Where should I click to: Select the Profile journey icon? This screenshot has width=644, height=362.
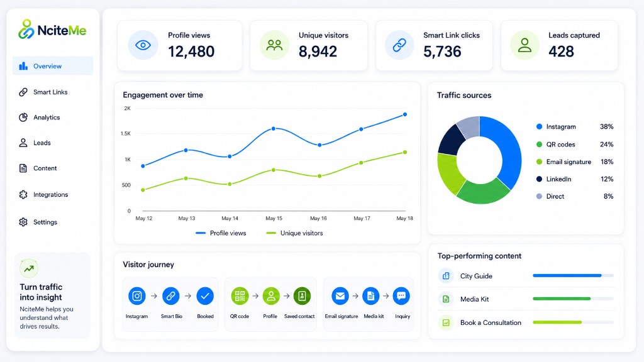tap(271, 296)
